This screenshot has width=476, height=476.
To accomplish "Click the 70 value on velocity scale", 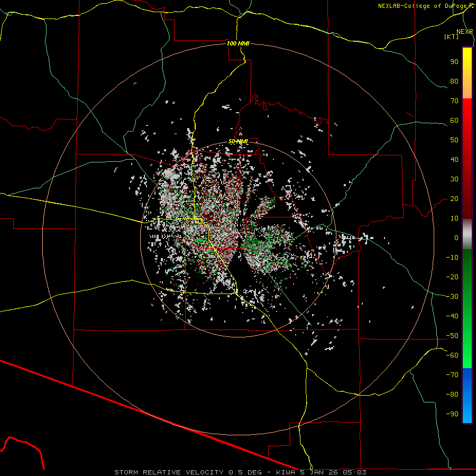I will tap(454, 101).
